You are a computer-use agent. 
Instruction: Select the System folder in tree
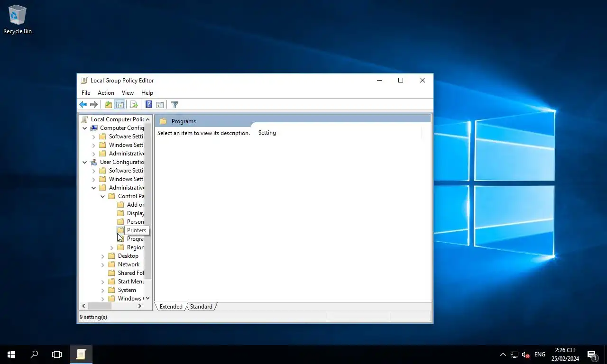pyautogui.click(x=122, y=290)
